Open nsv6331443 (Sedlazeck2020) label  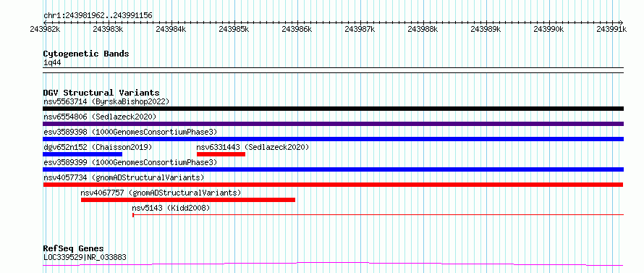click(x=253, y=147)
